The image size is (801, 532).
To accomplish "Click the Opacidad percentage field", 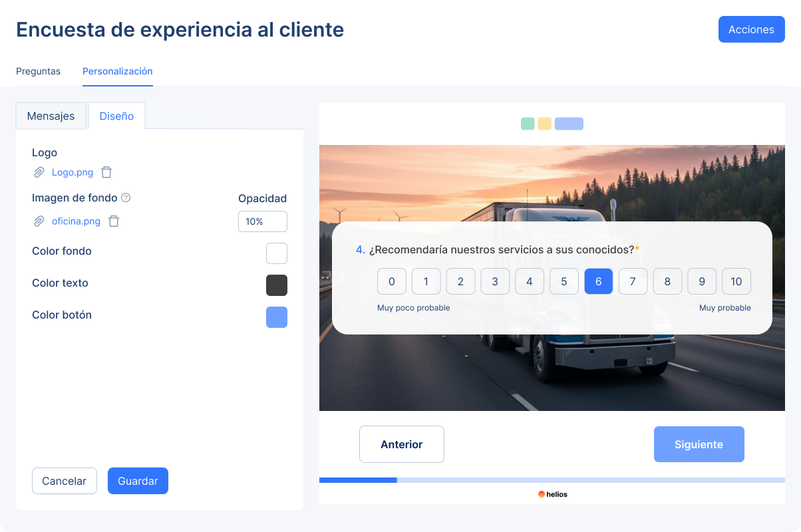I will pyautogui.click(x=262, y=221).
